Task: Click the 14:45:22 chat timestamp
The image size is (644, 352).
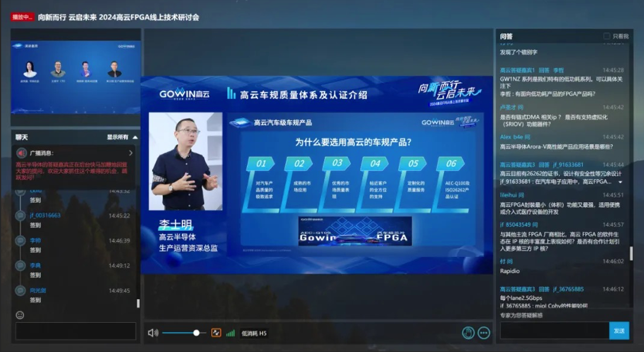Action: point(119,215)
